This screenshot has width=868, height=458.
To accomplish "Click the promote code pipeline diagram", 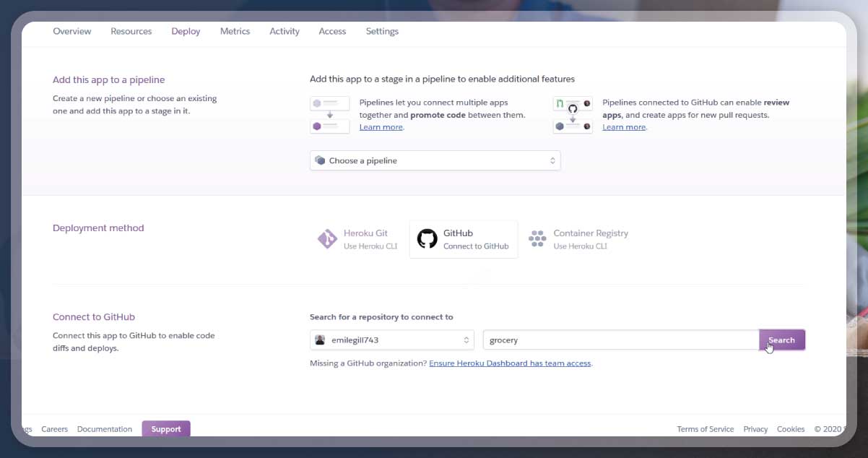I will pyautogui.click(x=330, y=115).
